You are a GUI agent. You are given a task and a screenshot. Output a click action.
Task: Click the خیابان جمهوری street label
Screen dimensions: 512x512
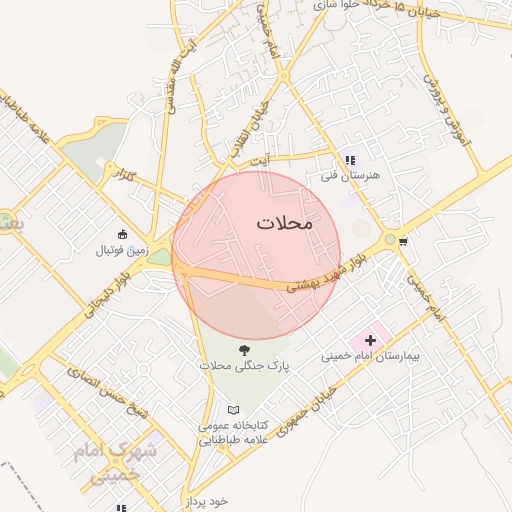(x=307, y=411)
